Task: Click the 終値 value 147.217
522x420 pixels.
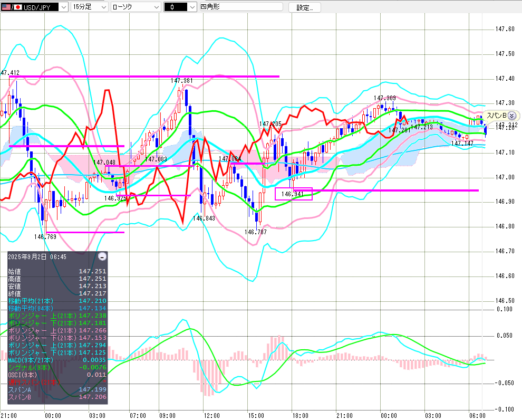Action: (92, 293)
